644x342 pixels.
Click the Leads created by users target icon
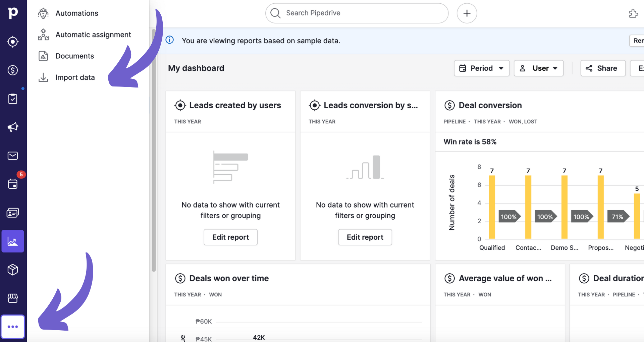[x=180, y=105]
